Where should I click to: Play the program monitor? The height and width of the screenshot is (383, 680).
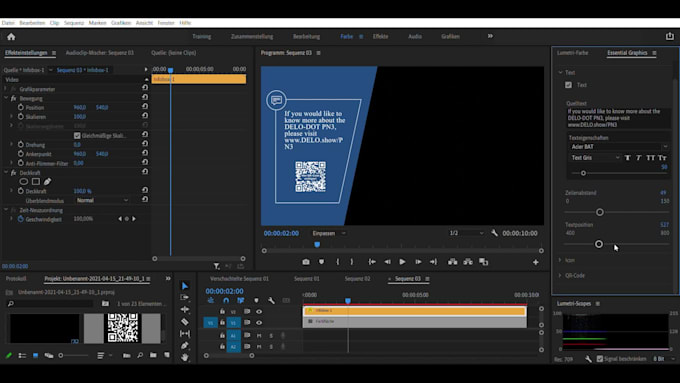click(402, 262)
